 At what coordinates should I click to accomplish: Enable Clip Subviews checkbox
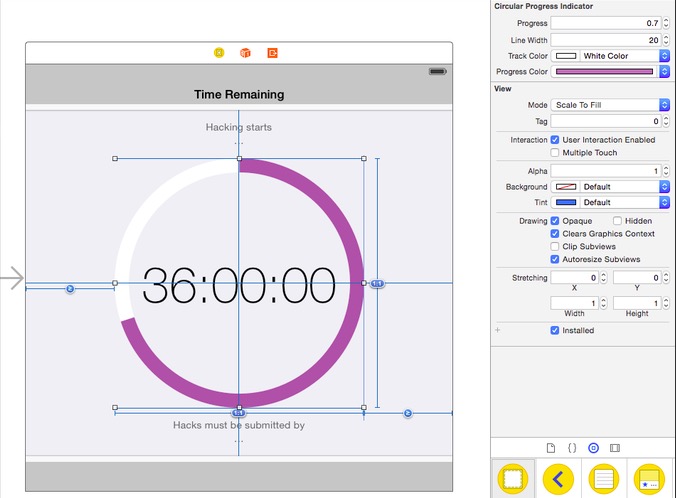[x=555, y=247]
